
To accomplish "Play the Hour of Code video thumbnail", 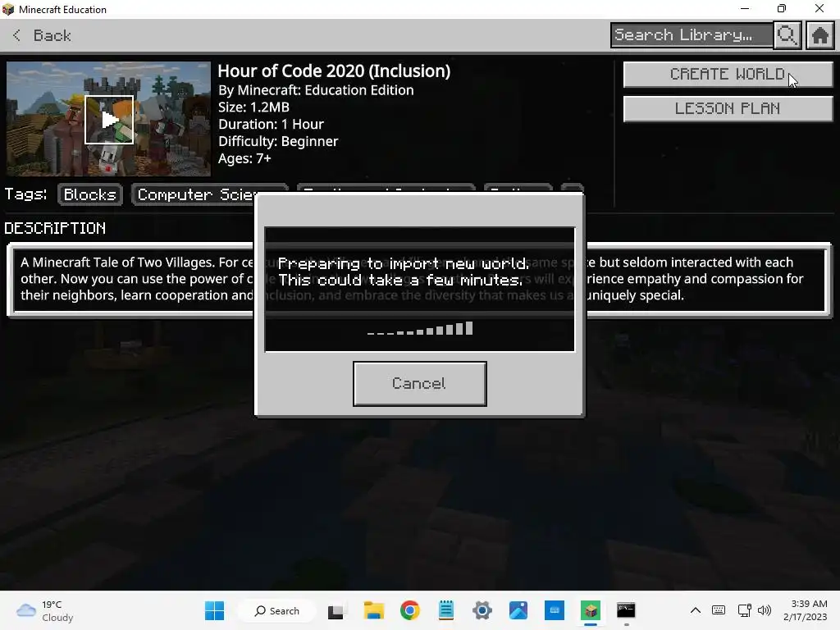I will click(109, 120).
